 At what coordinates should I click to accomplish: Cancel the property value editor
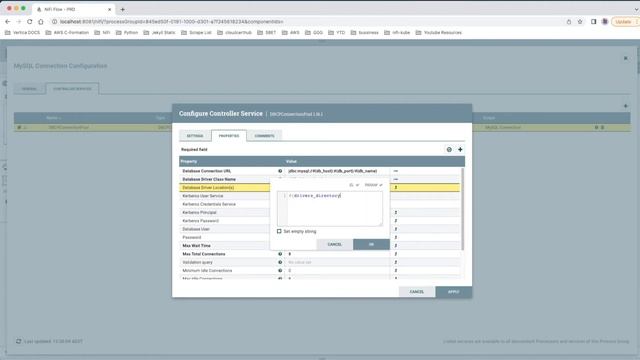pos(335,244)
